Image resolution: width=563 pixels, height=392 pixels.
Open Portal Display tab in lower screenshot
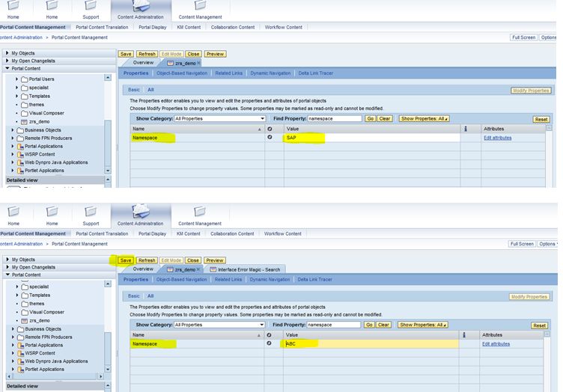152,234
